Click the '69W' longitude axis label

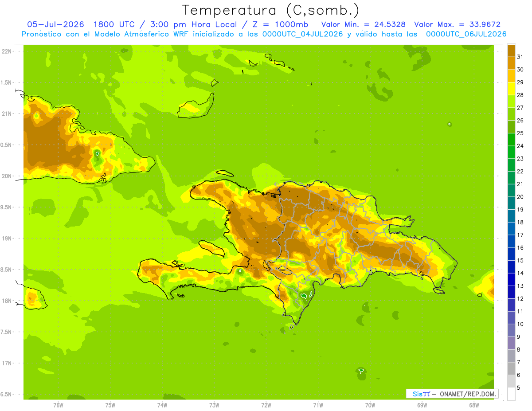click(x=422, y=405)
